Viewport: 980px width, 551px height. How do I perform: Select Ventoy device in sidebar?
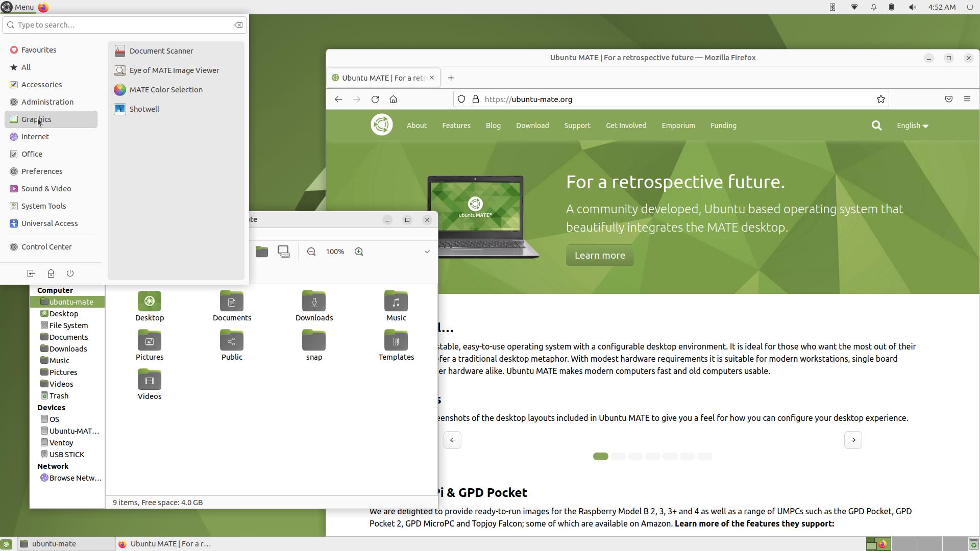click(67, 443)
